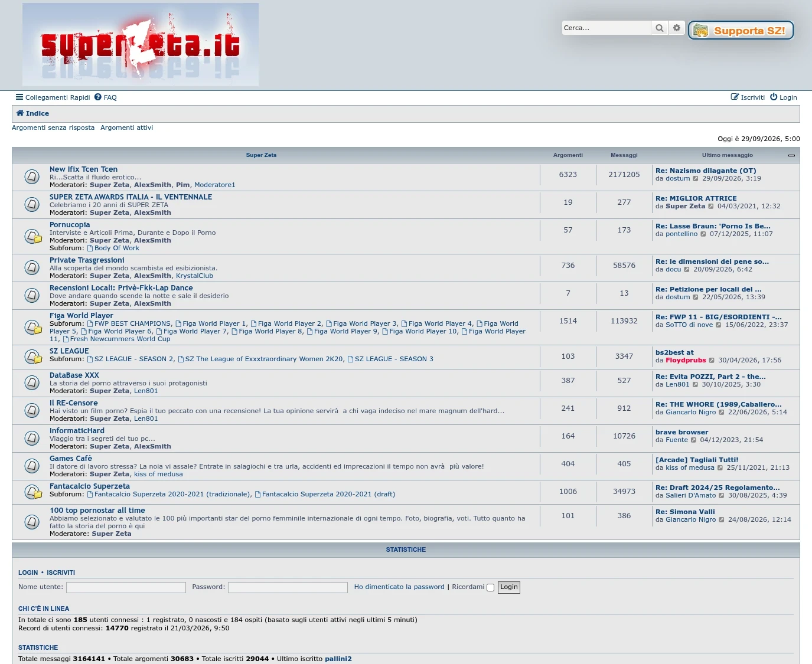View latest post icon by pontellino

(x=703, y=234)
